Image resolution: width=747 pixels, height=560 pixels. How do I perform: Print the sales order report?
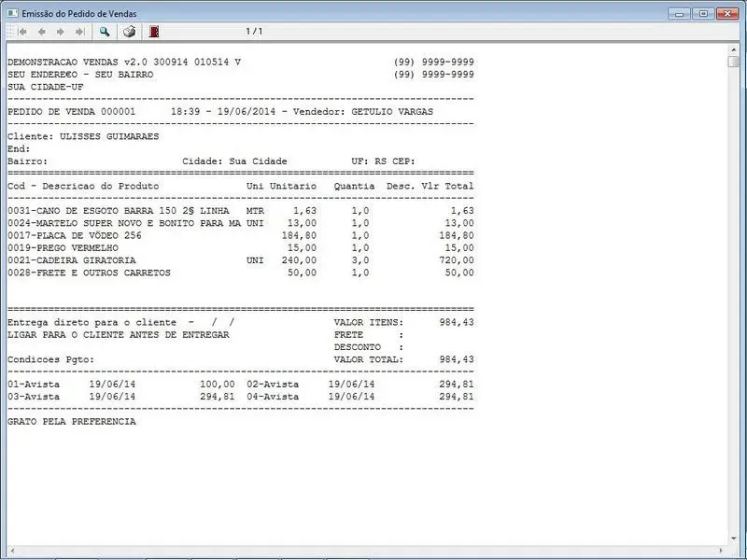[x=130, y=32]
